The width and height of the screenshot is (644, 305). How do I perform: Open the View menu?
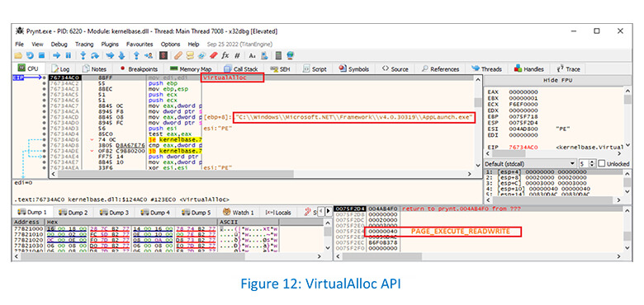click(37, 44)
